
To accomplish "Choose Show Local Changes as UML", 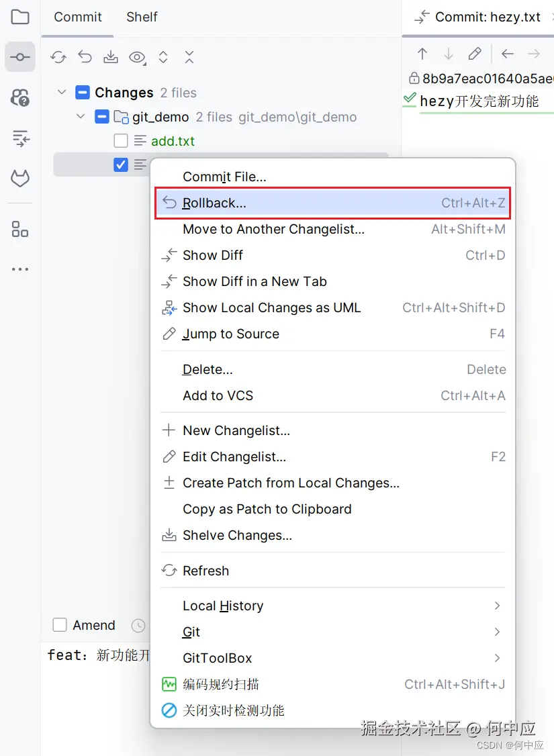I will [x=332, y=308].
